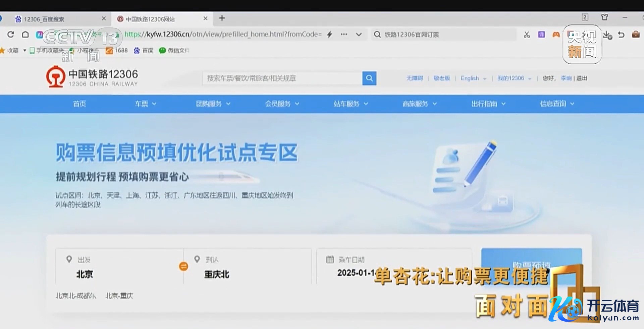This screenshot has height=329, width=644.
Task: Click the 退出 logout link
Action: pyautogui.click(x=582, y=78)
